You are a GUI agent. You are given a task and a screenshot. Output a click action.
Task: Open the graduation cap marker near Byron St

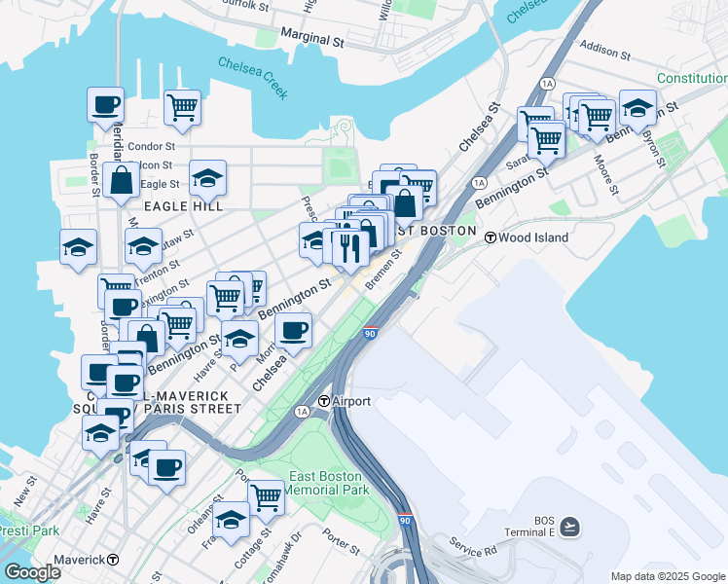click(x=637, y=112)
